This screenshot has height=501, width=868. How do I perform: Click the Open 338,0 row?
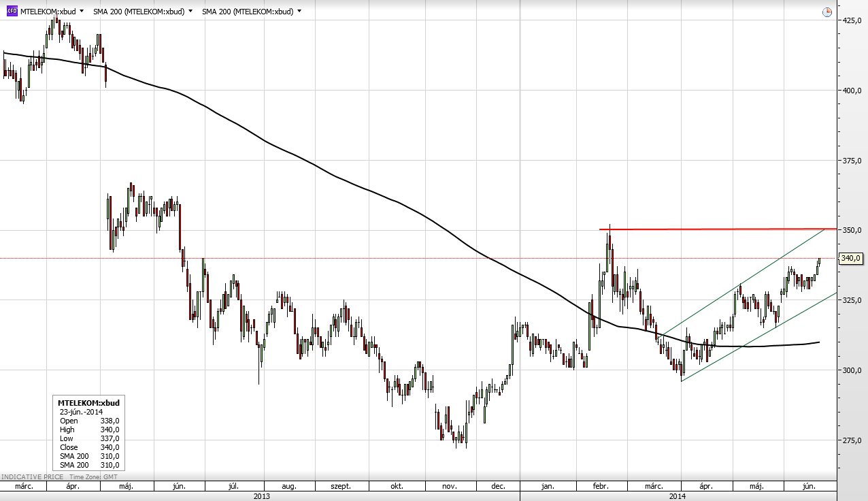pyautogui.click(x=89, y=421)
